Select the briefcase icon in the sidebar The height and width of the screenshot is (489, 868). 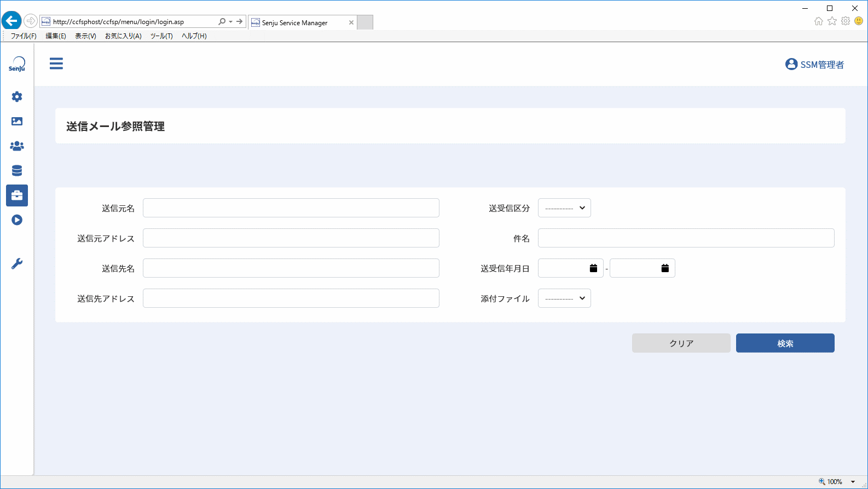17,195
